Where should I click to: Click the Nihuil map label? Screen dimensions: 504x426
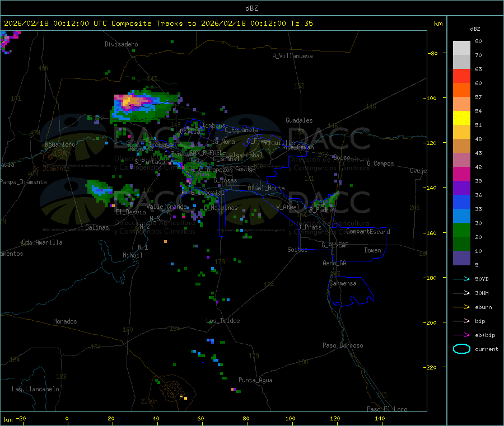tap(132, 255)
